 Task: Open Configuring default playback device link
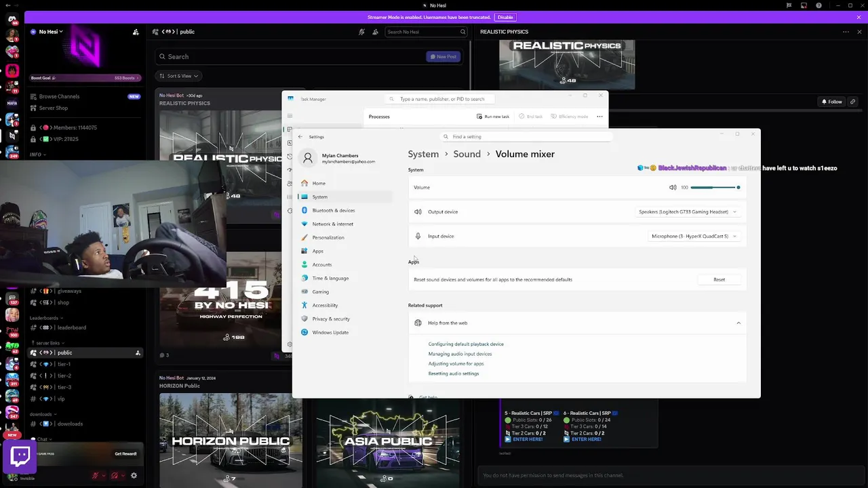466,344
